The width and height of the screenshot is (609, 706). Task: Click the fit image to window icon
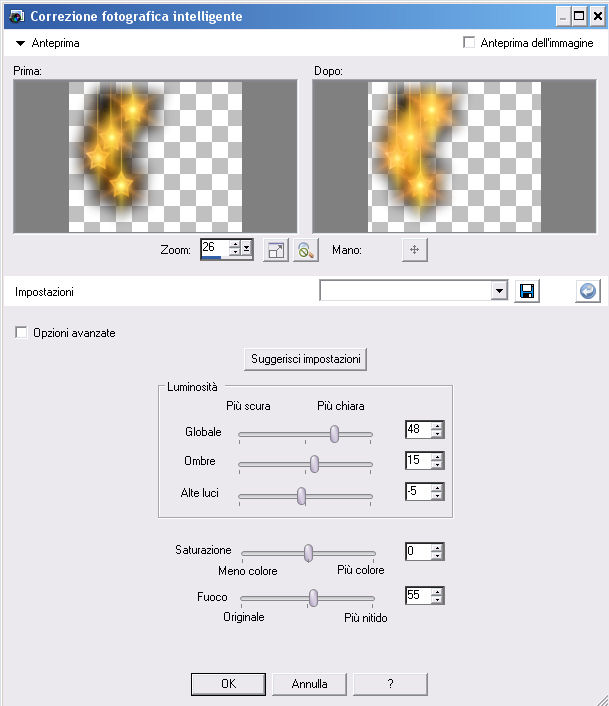pos(275,250)
